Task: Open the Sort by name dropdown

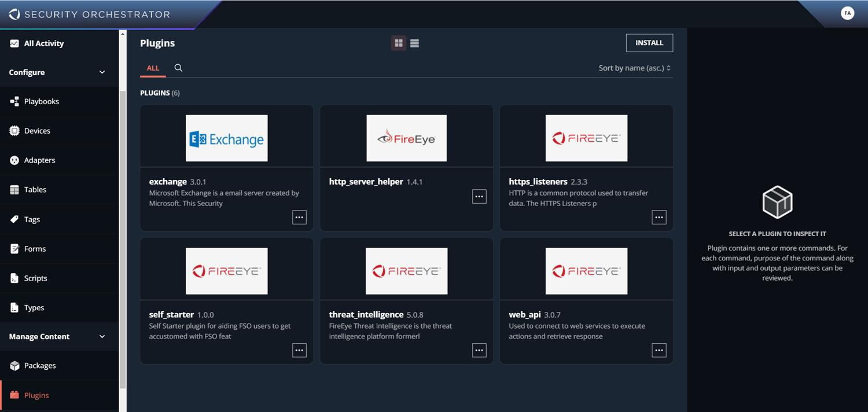Action: pyautogui.click(x=635, y=68)
